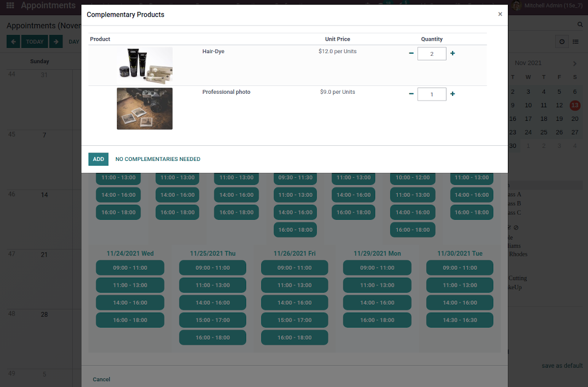Select 11/24/2021 Wed 14:00 - 16:00 slot
The image size is (588, 387).
130,303
